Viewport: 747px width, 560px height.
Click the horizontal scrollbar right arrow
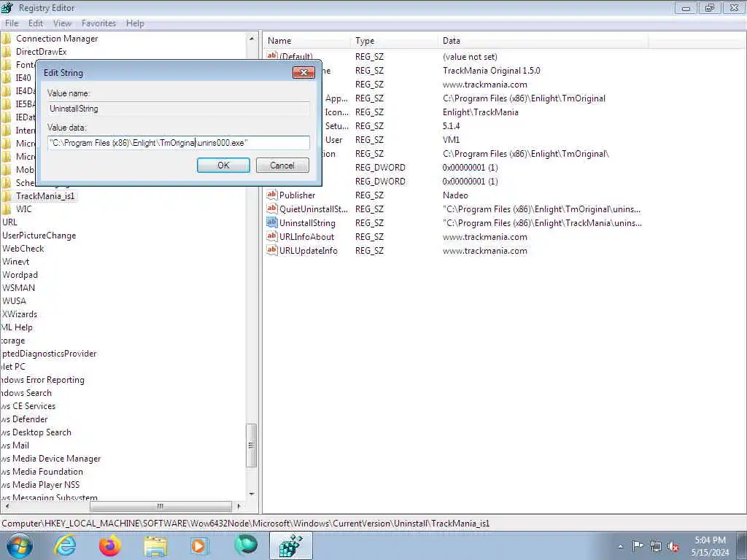pyautogui.click(x=239, y=506)
